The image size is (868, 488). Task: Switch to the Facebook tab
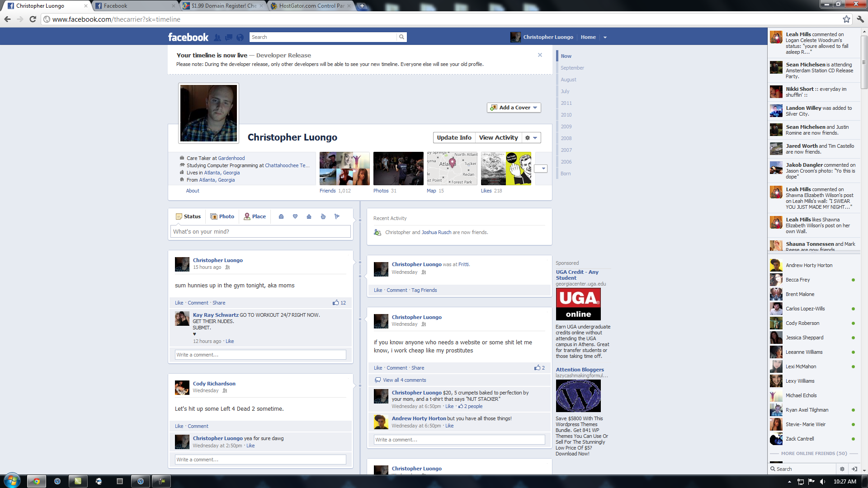[x=135, y=6]
